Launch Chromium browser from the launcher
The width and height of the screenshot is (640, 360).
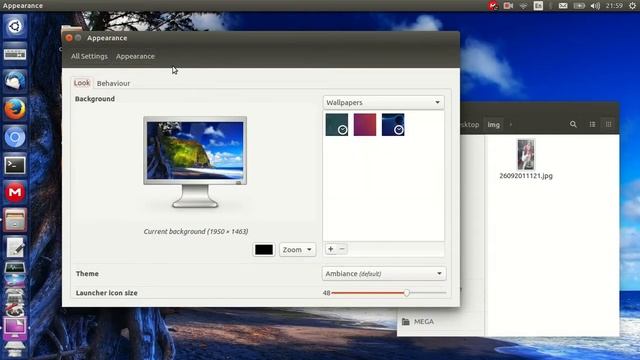tap(15, 137)
